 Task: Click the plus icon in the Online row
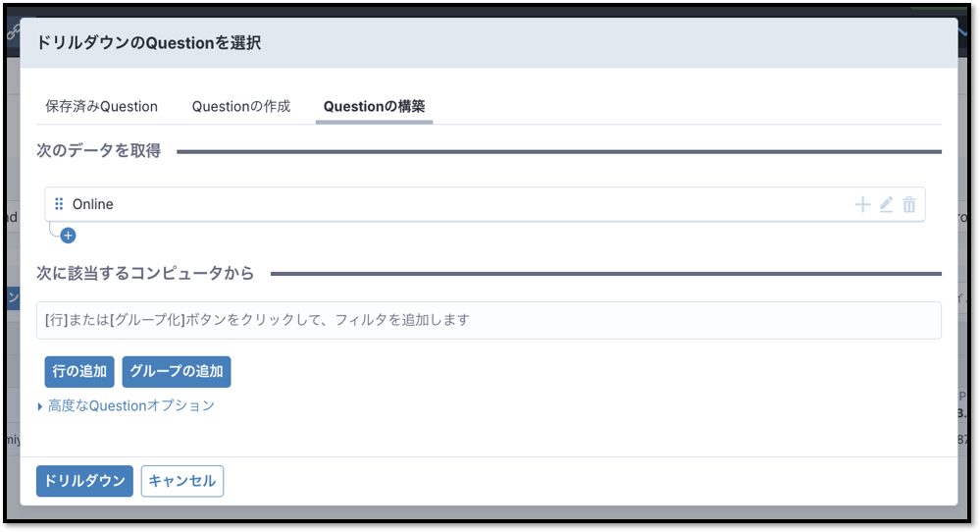(x=862, y=204)
